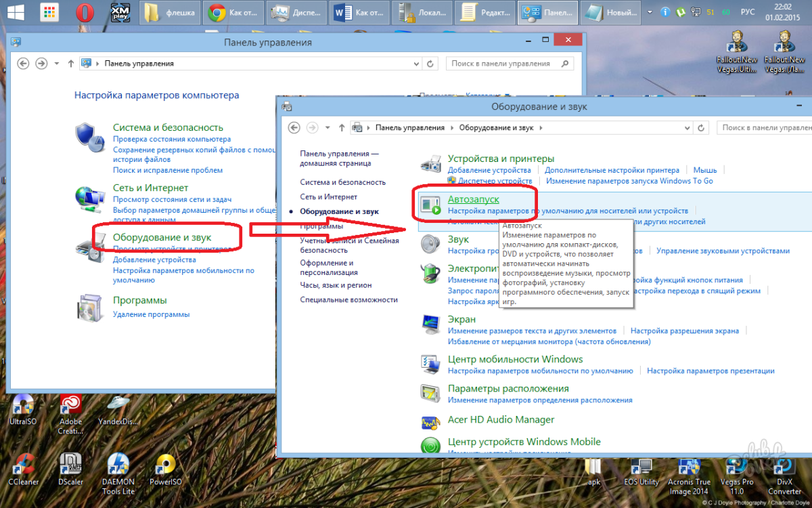Click the Devices and Printers icon
The image size is (812, 508).
coord(430,164)
